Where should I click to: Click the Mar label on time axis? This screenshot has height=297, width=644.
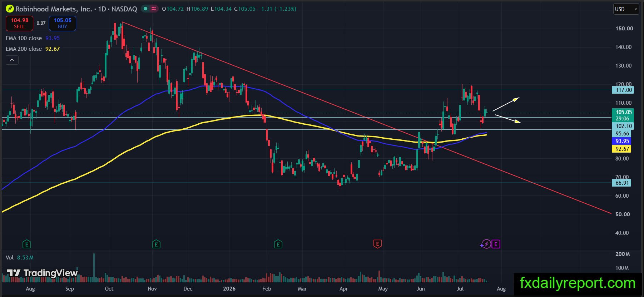(302, 289)
